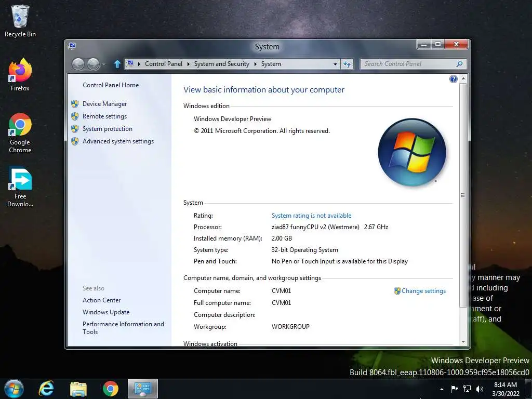
Task: Click shield icon beside Device Manager
Action: [75, 104]
